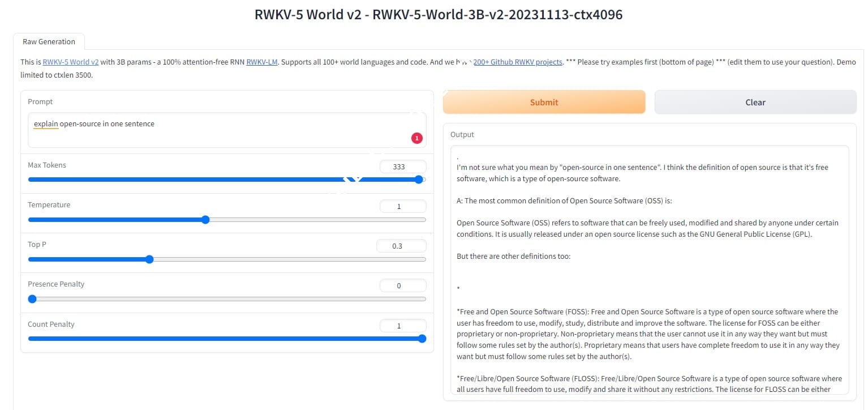Viewport: 868px width, 410px height.
Task: Click the Temperature number field
Action: (x=402, y=206)
